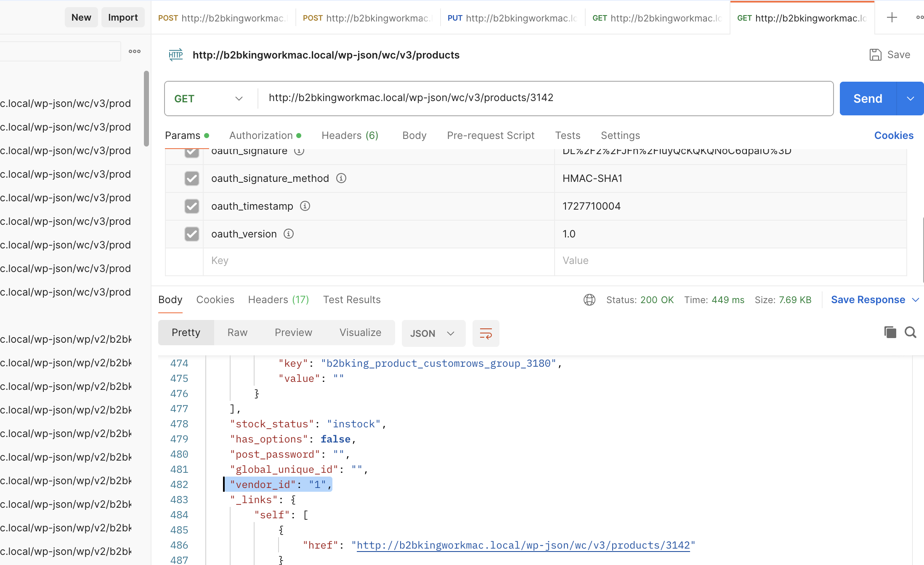Expand the Save Response dropdown
Screen dimensions: 924x565
[916, 300]
